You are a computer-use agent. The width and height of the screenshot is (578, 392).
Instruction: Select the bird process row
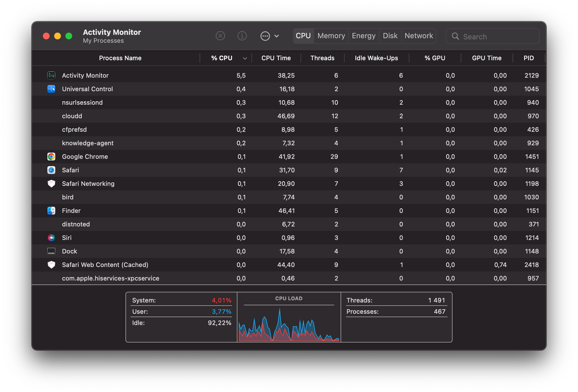[289, 197]
